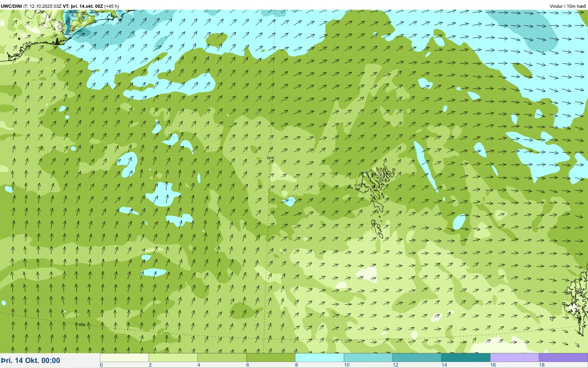
Task: Click the 4–6 m/s green legend swatch
Action: [222, 357]
